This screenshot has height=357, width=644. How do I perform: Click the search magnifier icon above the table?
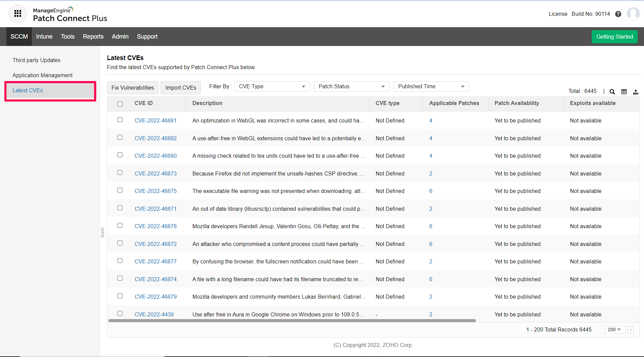click(x=612, y=92)
